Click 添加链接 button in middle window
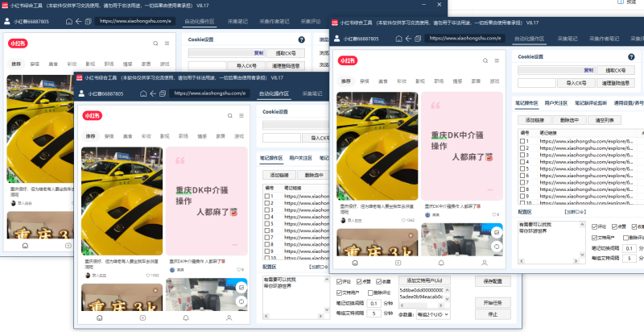644x332 pixels. (x=279, y=175)
